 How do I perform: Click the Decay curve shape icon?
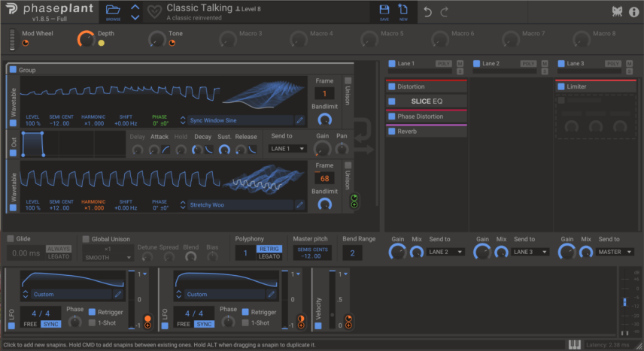[209, 150]
